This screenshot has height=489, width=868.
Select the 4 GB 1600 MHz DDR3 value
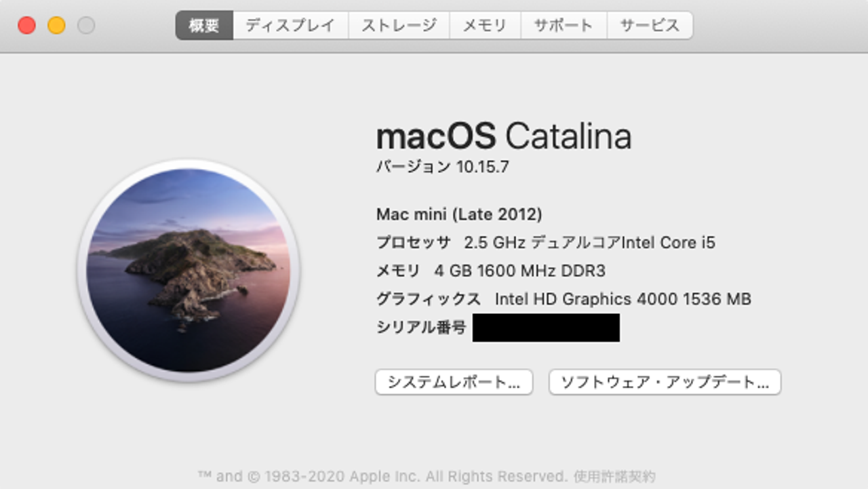click(x=519, y=271)
